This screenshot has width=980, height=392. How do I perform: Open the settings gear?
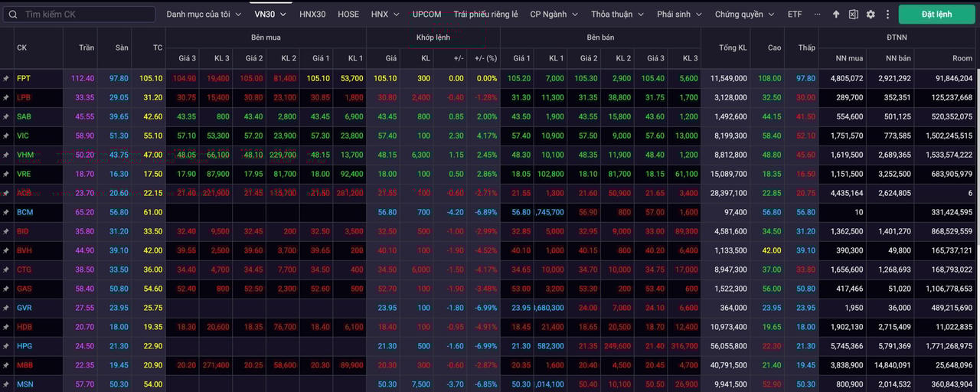871,15
